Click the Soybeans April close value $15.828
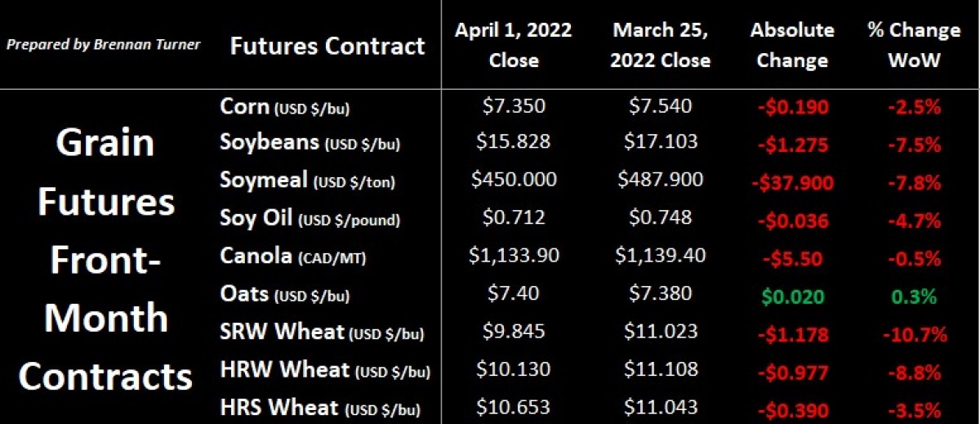The image size is (980, 424). pyautogui.click(x=514, y=141)
